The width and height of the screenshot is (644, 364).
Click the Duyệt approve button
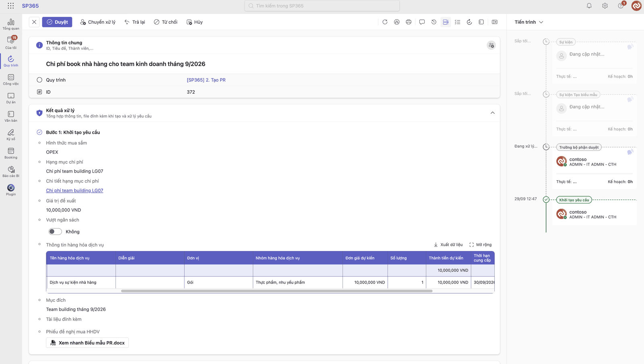[x=57, y=22]
